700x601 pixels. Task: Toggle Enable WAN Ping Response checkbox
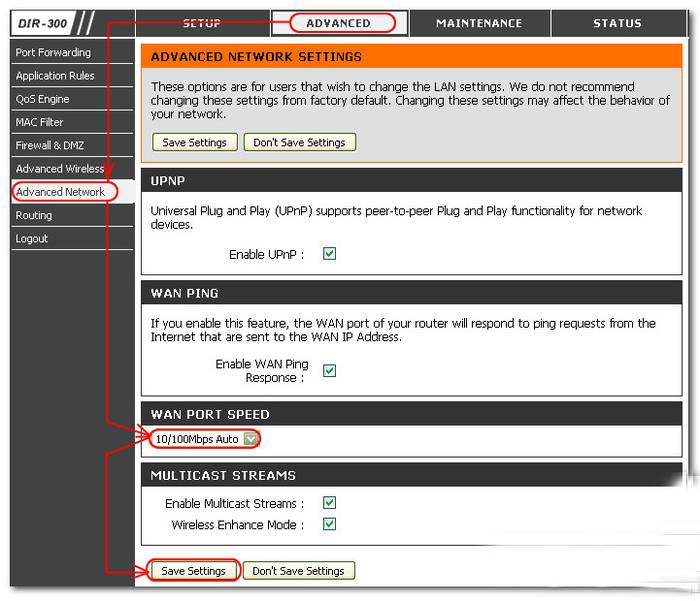(329, 371)
